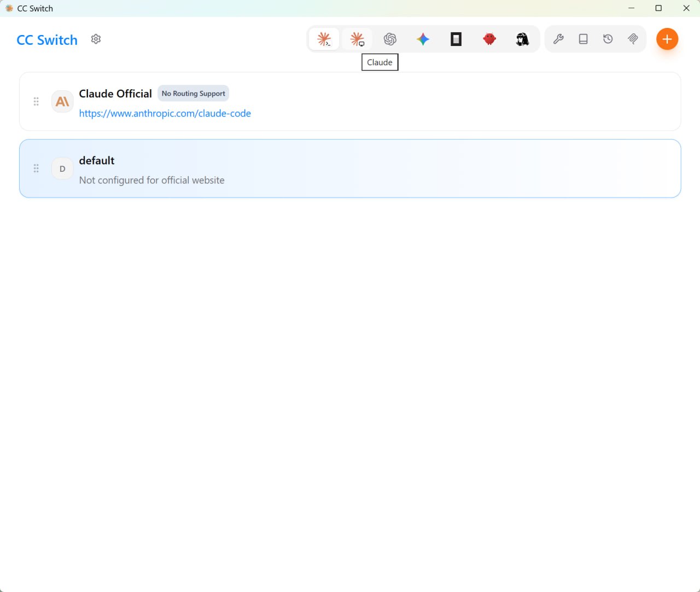
Task: Open settings gear next to CC Switch
Action: point(96,39)
